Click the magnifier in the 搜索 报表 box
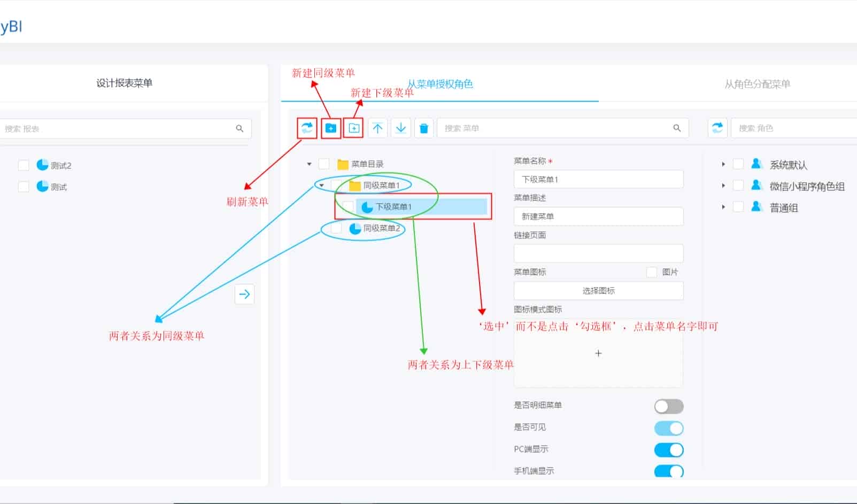Screen dimensions: 857x504 click(x=240, y=128)
